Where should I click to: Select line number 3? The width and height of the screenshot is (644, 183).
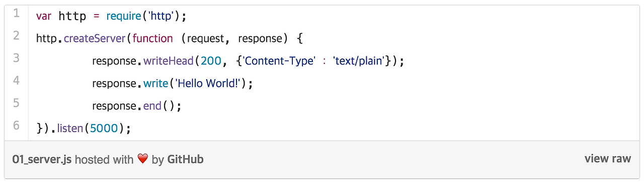[x=17, y=58]
